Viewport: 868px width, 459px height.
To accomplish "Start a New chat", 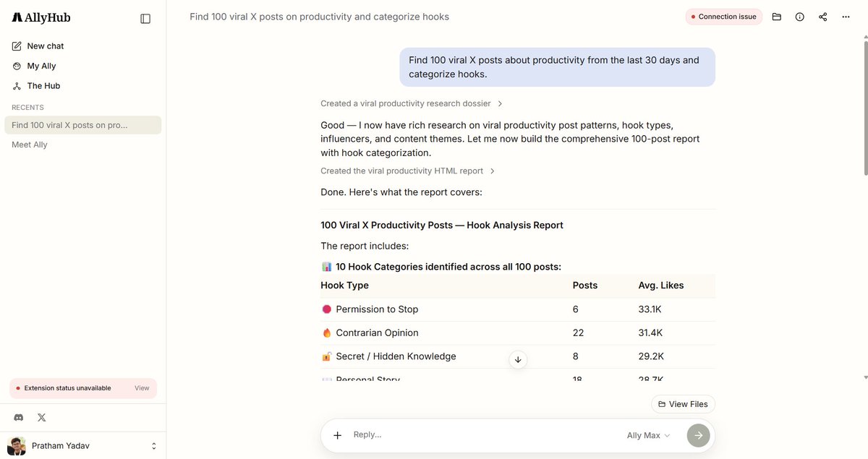I will (x=38, y=46).
